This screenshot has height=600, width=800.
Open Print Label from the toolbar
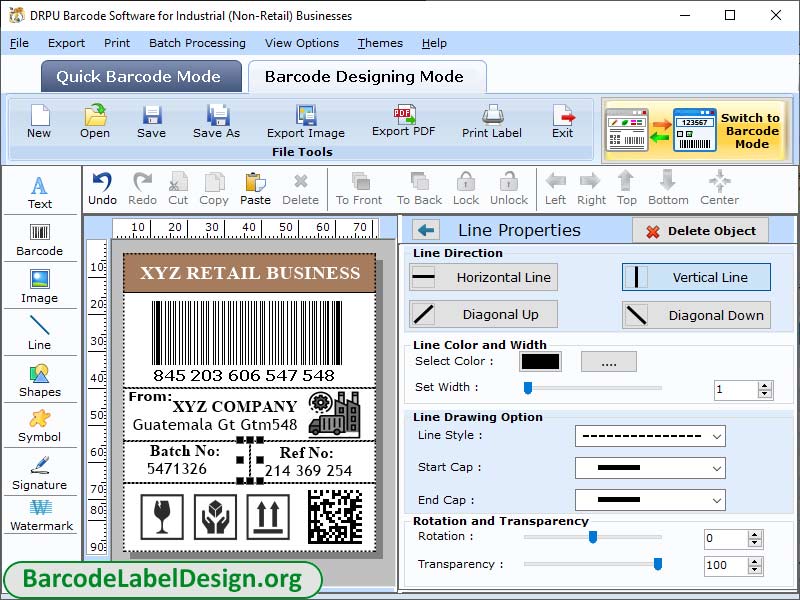pyautogui.click(x=491, y=122)
